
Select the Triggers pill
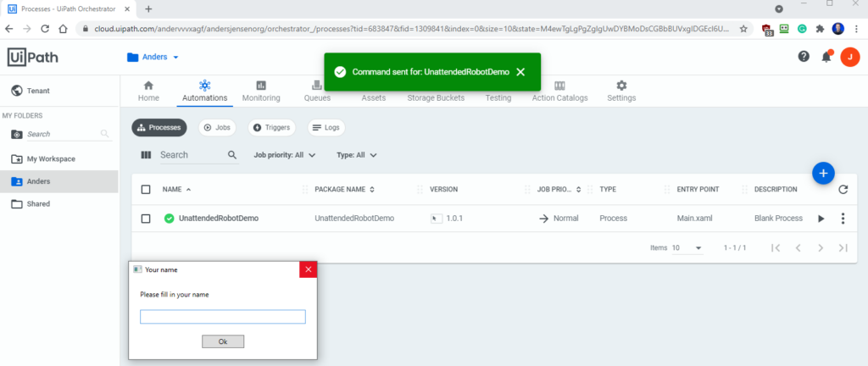[271, 128]
